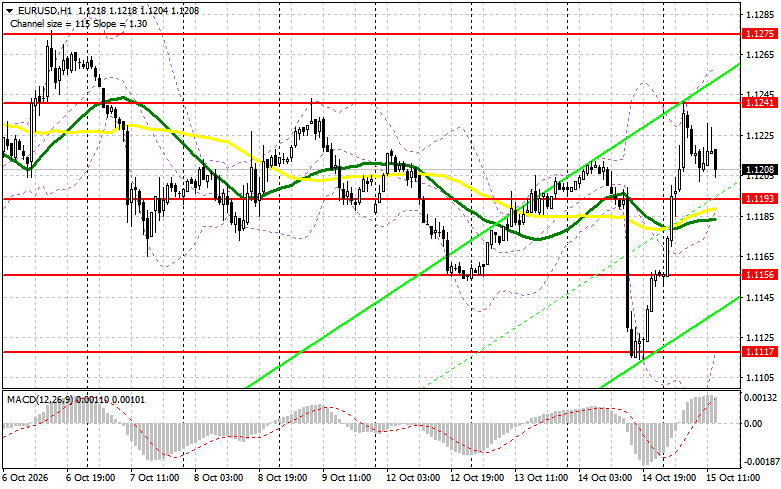This screenshot has height=489, width=781.
Task: Click the 12 Oct 03:00 time label
Action: point(413,478)
